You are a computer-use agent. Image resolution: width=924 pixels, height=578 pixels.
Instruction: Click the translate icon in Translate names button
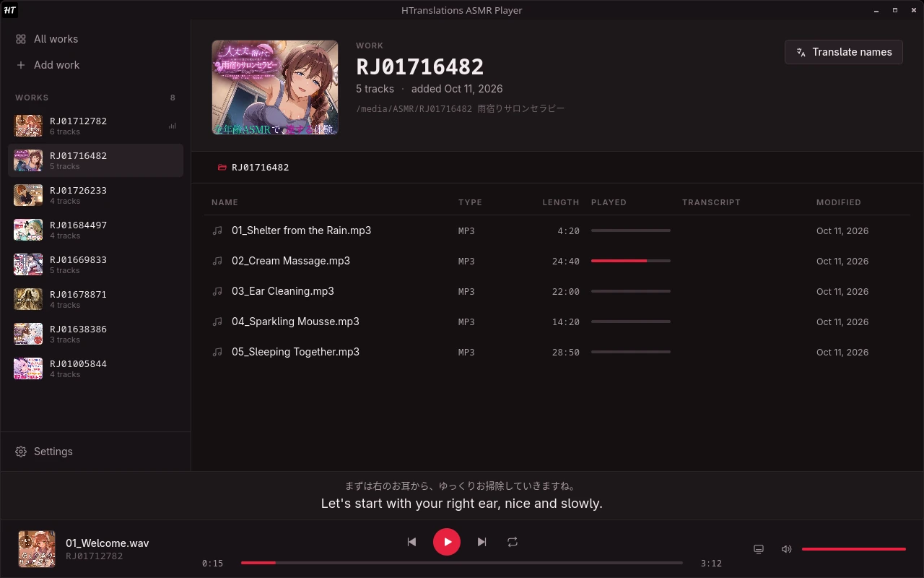(x=801, y=52)
